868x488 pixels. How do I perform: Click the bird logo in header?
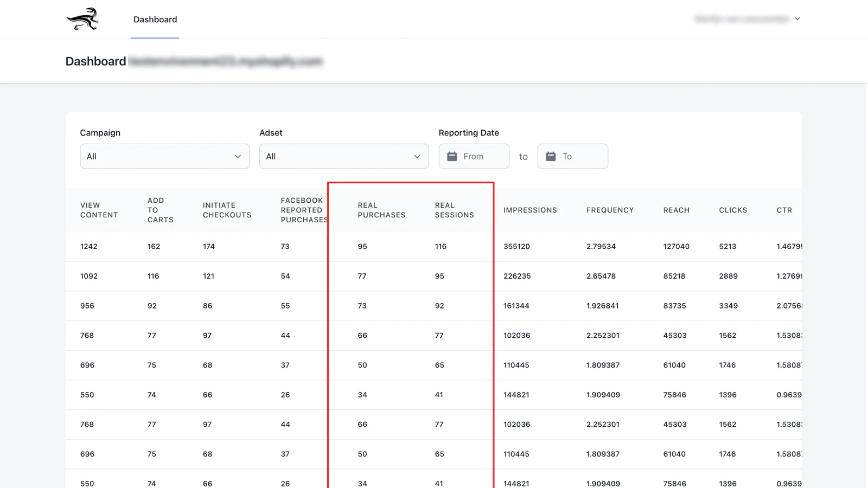(x=82, y=19)
